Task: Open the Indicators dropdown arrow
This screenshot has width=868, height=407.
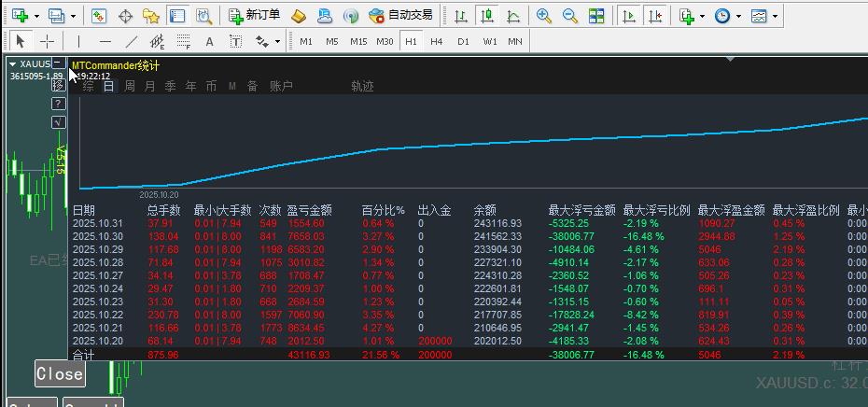Action: tap(703, 17)
